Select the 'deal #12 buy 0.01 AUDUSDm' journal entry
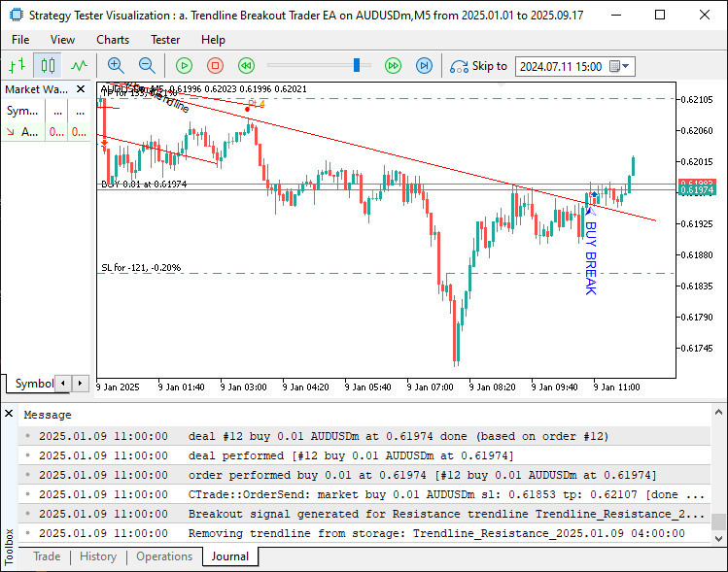The height and width of the screenshot is (572, 728). 364,436
